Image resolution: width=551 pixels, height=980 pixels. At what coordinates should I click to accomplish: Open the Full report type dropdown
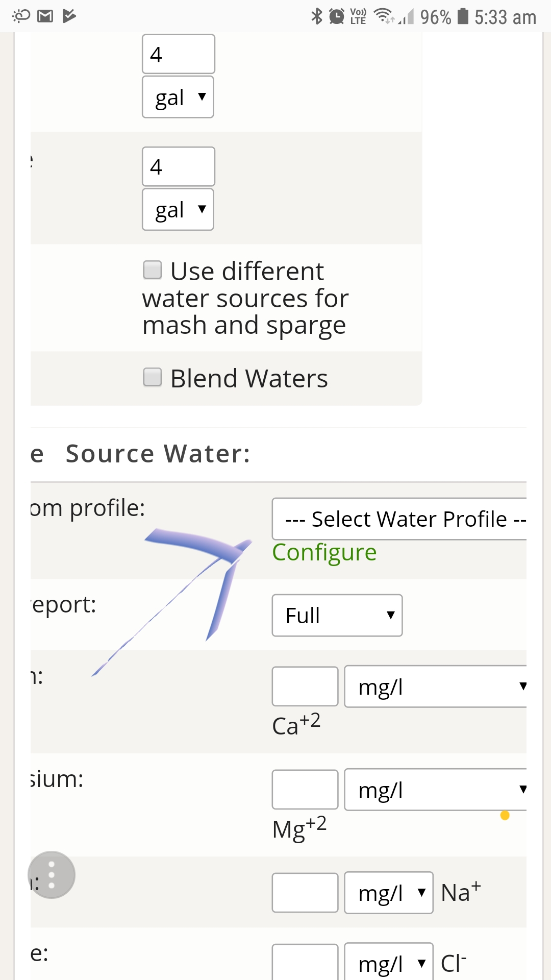(x=337, y=616)
